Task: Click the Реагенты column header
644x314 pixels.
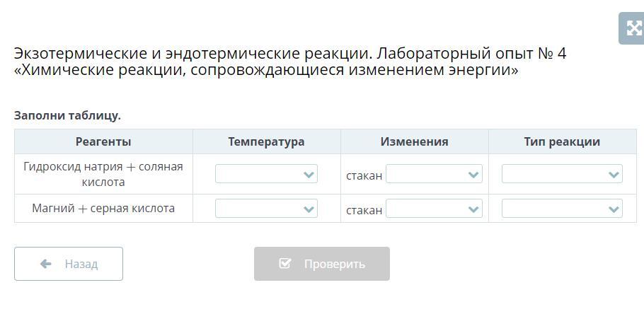Action: [x=103, y=141]
